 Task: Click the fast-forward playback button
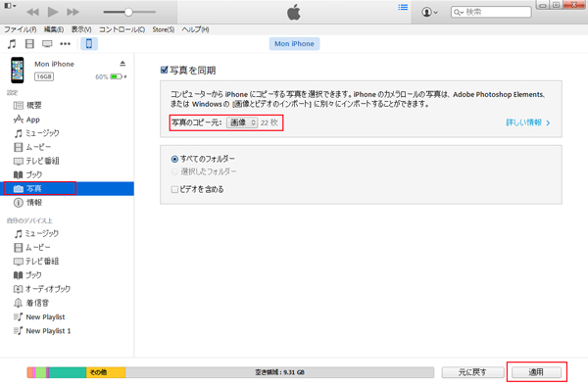pos(73,12)
